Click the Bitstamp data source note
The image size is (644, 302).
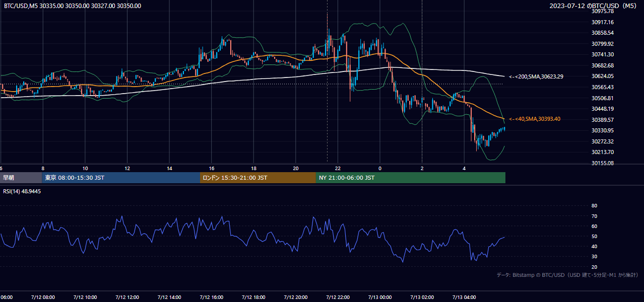(x=567, y=275)
